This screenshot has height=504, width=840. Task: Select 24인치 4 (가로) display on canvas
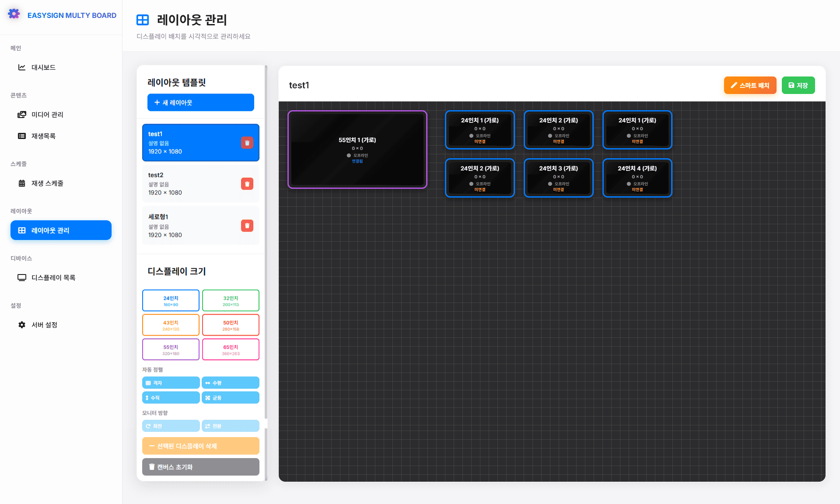pos(637,178)
